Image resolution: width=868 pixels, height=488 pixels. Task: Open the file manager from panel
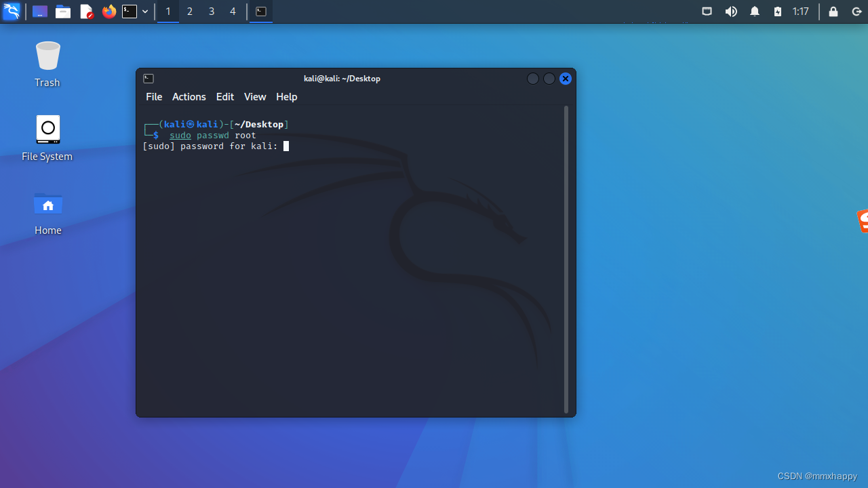[63, 12]
